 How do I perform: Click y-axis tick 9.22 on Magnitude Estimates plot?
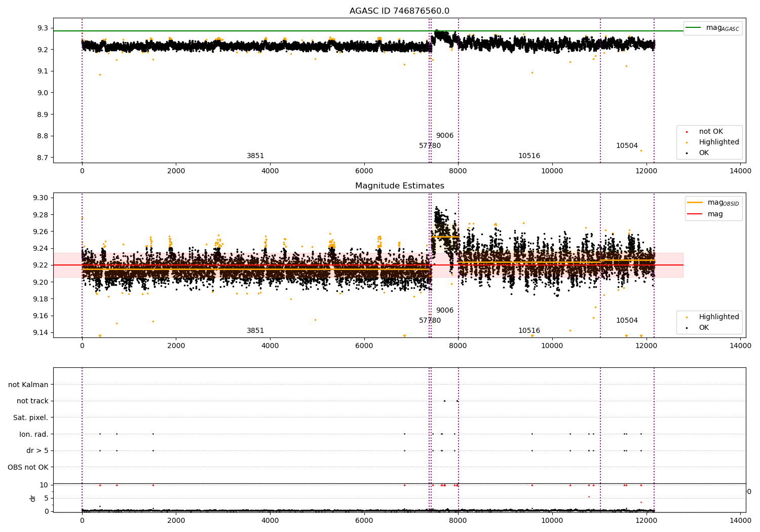[41, 265]
